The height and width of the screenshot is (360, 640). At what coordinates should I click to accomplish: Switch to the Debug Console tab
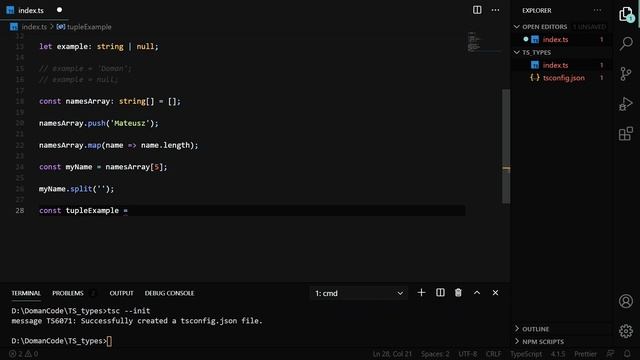[x=169, y=293]
